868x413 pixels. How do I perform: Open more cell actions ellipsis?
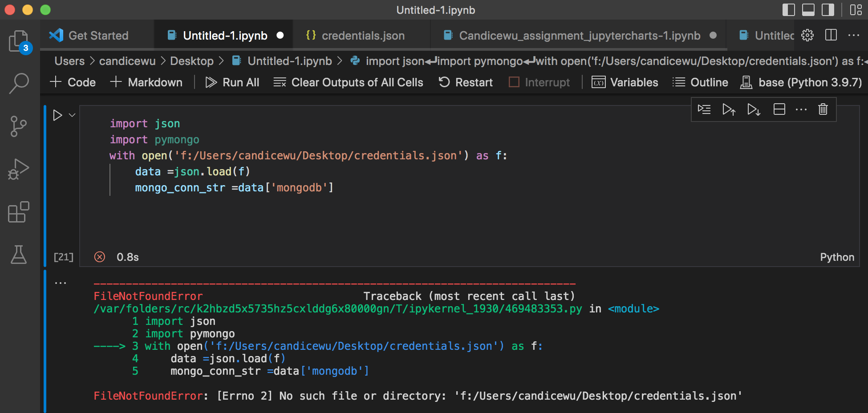(x=801, y=109)
